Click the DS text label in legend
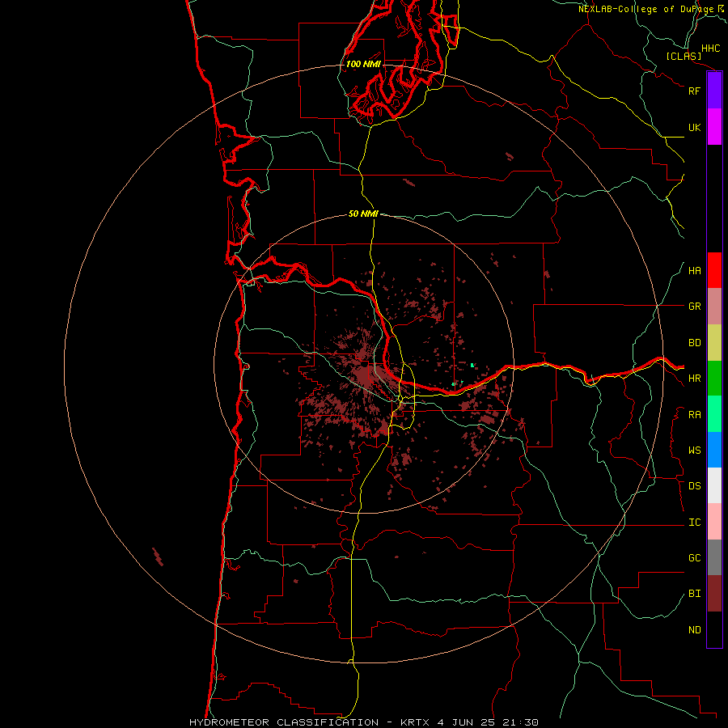The width and height of the screenshot is (728, 728). (694, 485)
